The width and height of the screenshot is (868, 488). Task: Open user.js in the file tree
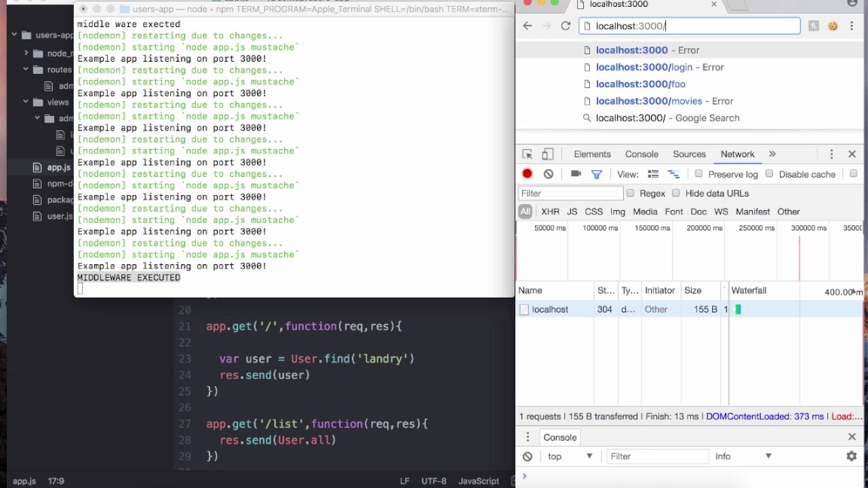tap(60, 216)
